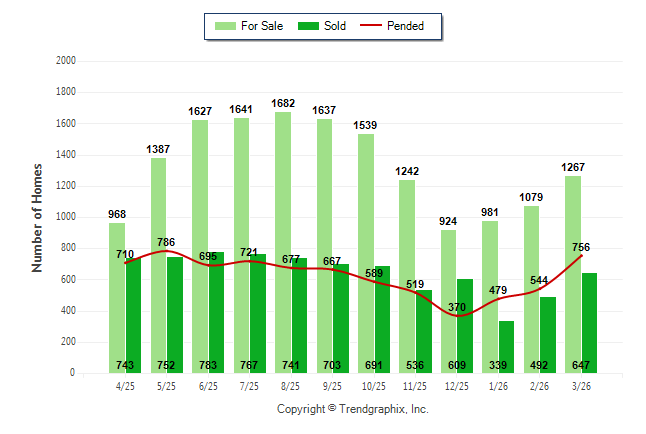The image size is (646, 434).
Task: Click the Pended line low point labeled 370
Action: tap(459, 316)
